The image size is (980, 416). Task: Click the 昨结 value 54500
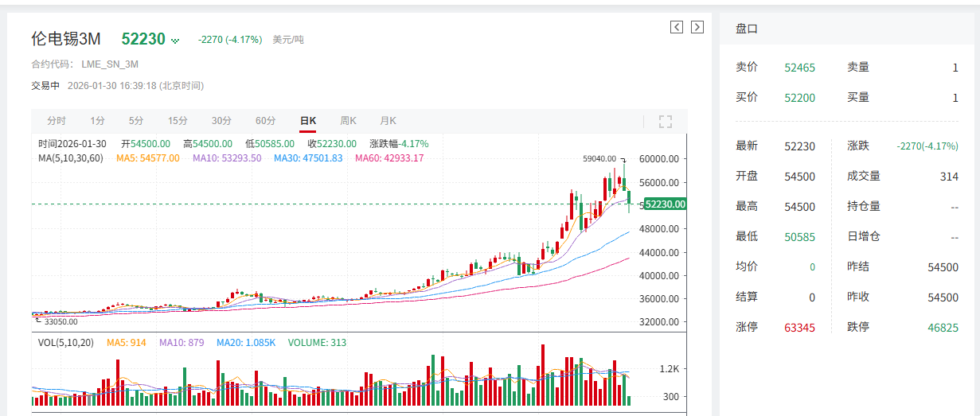click(x=943, y=267)
